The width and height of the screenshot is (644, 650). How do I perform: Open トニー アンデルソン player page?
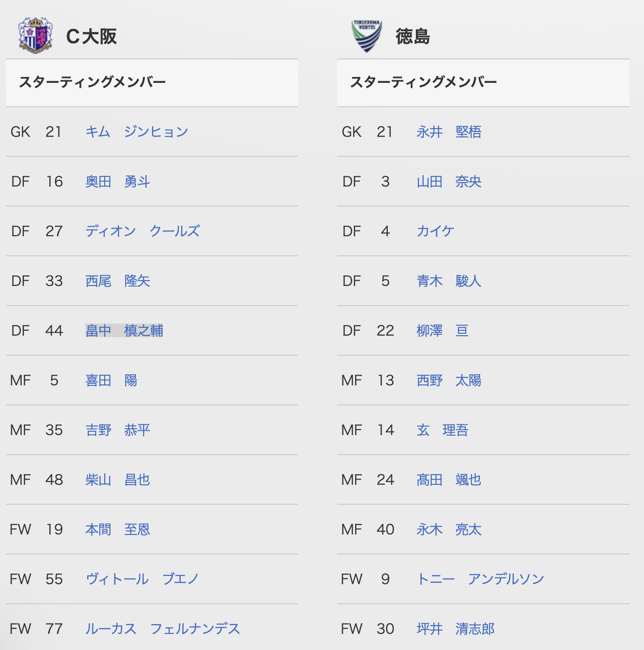pyautogui.click(x=480, y=579)
